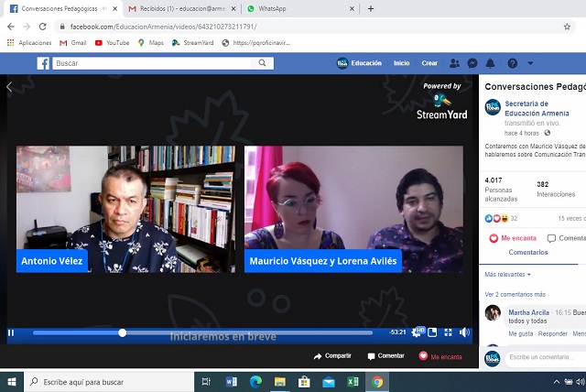586x392 pixels.
Task: Open notifications bell icon
Action: click(491, 63)
